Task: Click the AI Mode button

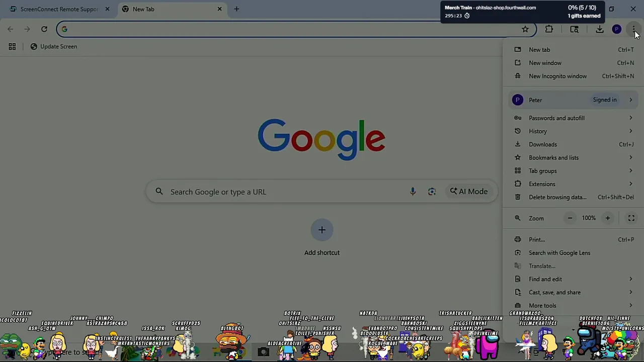Action: pos(469,192)
